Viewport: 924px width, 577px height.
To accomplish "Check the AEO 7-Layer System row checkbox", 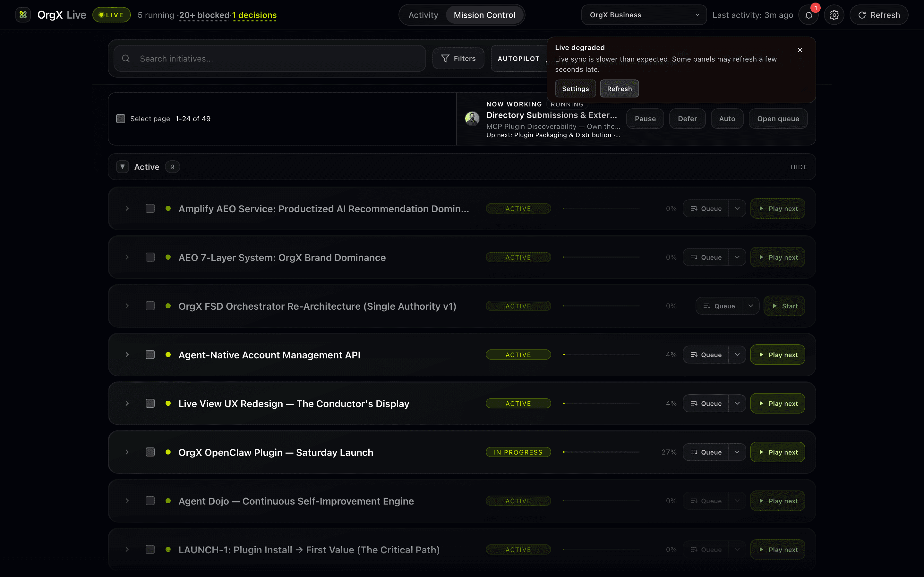I will pos(150,257).
